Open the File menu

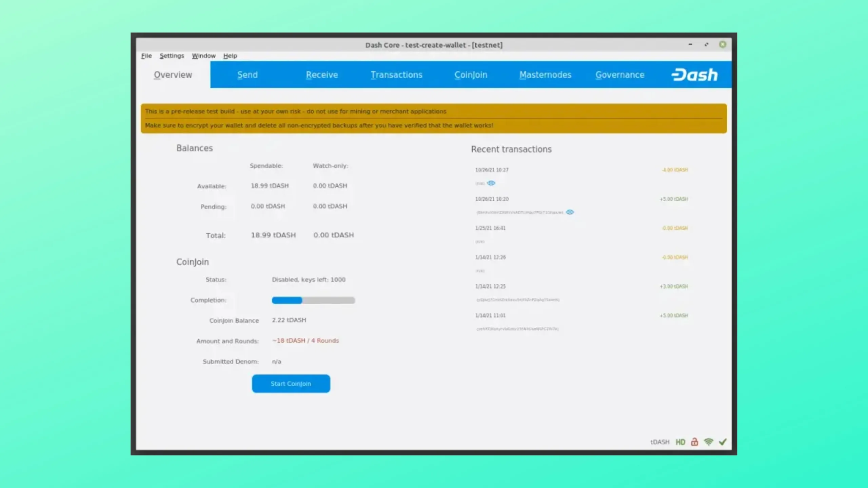146,56
